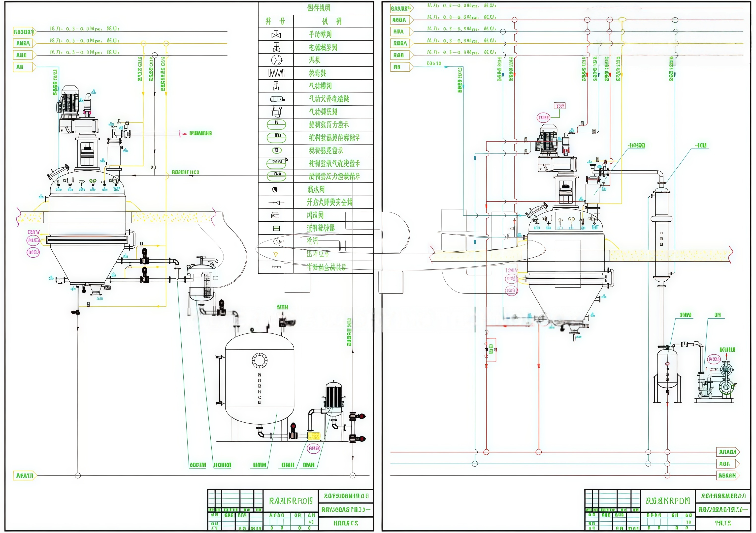Image resolution: width=756 pixels, height=533 pixels.
Task: Click the solid black circle legend symbol
Action: pyautogui.click(x=275, y=189)
